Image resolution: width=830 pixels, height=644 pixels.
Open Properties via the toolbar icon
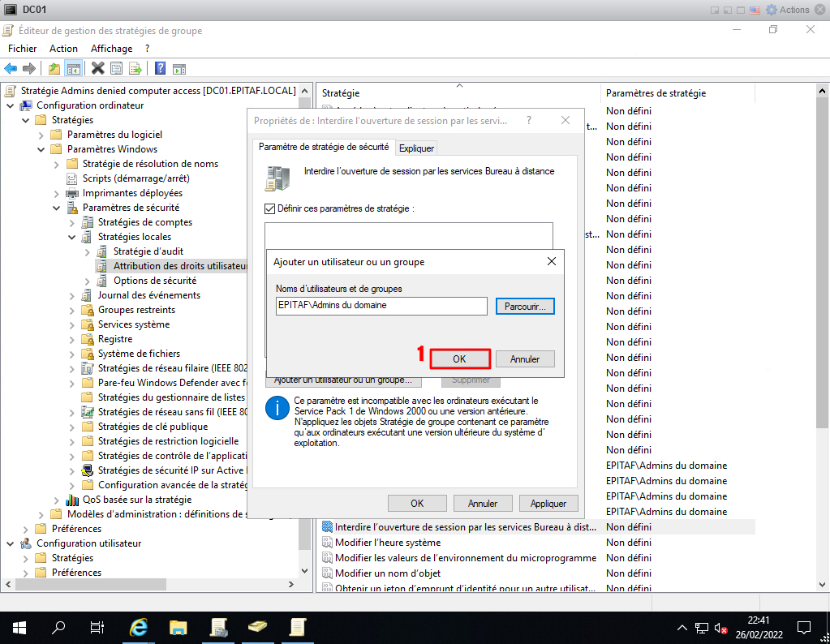pyautogui.click(x=117, y=68)
